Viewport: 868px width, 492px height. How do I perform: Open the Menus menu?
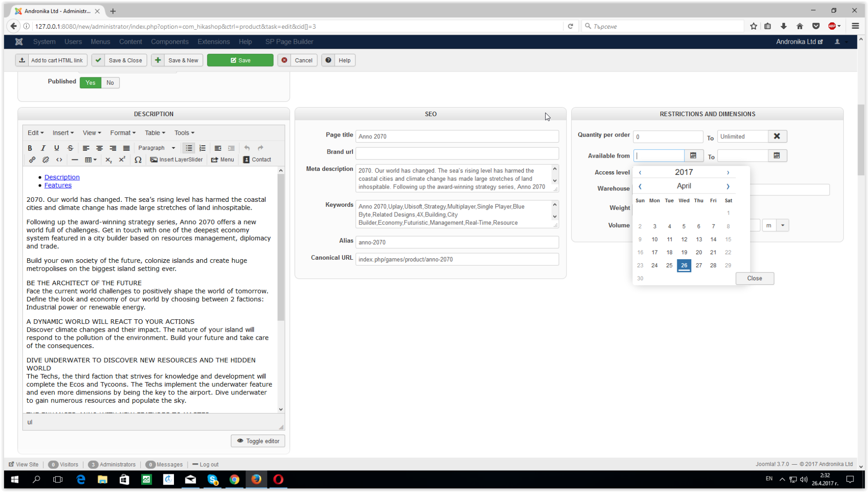(x=100, y=42)
